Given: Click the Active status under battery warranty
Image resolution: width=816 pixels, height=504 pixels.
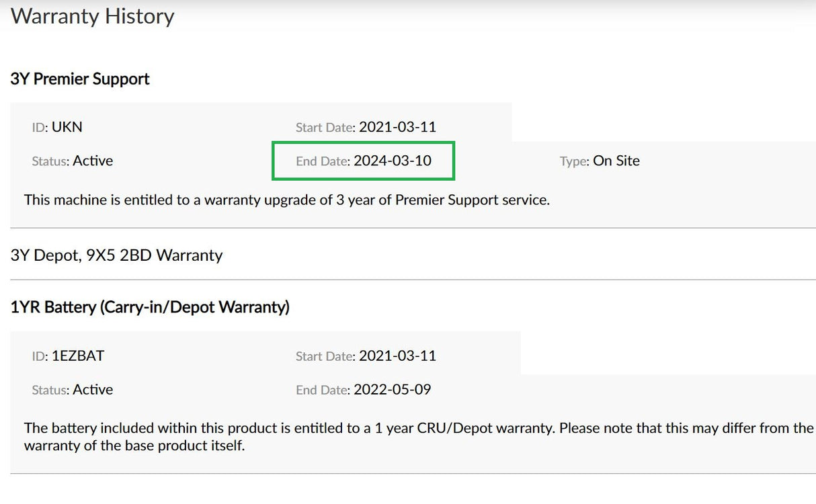Looking at the screenshot, I should pyautogui.click(x=93, y=389).
